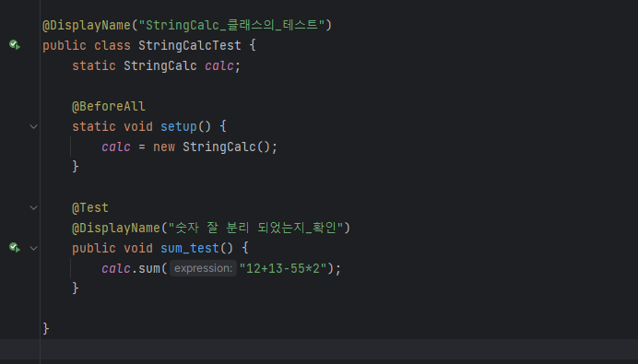This screenshot has height=364, width=638.
Task: Collapse the setup() method fold arrow
Action: point(34,126)
